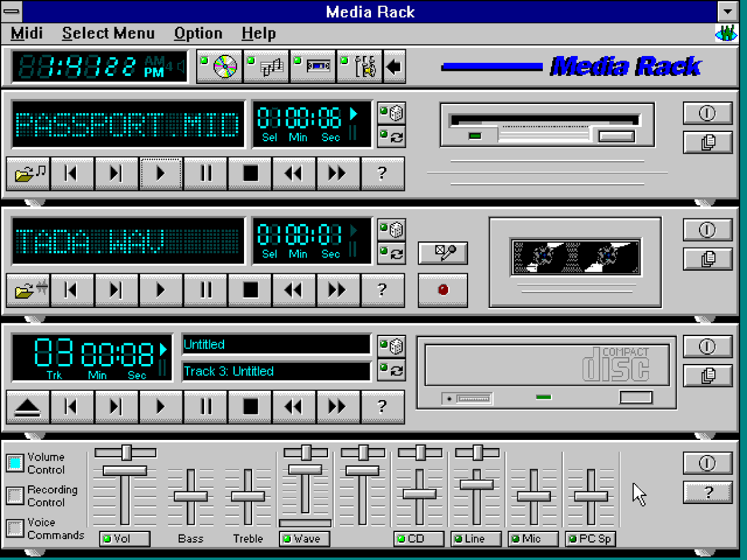Pause the TADA.WAV deck

(x=205, y=290)
